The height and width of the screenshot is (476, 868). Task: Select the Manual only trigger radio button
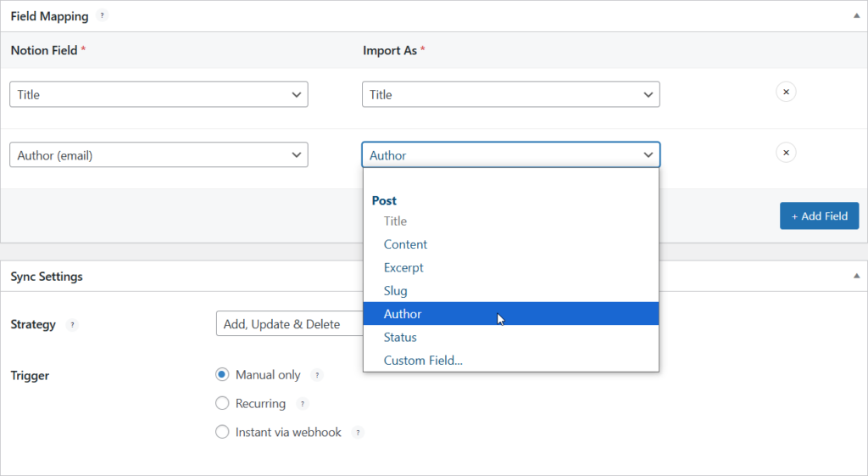pyautogui.click(x=222, y=374)
